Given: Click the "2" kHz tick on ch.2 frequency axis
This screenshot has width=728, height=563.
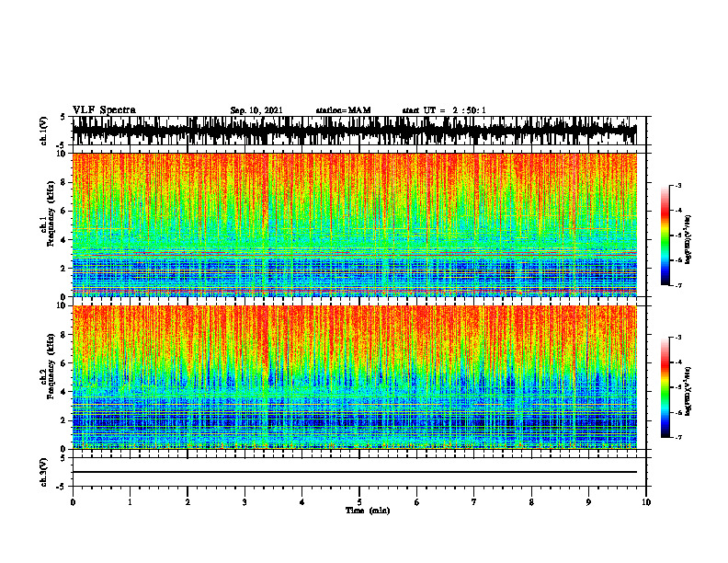Looking at the screenshot, I should coord(63,420).
